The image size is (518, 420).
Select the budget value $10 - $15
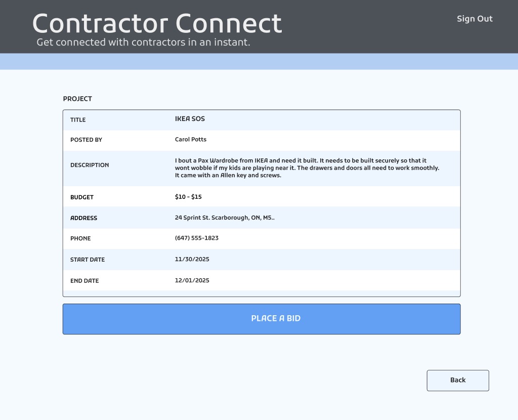[188, 197]
